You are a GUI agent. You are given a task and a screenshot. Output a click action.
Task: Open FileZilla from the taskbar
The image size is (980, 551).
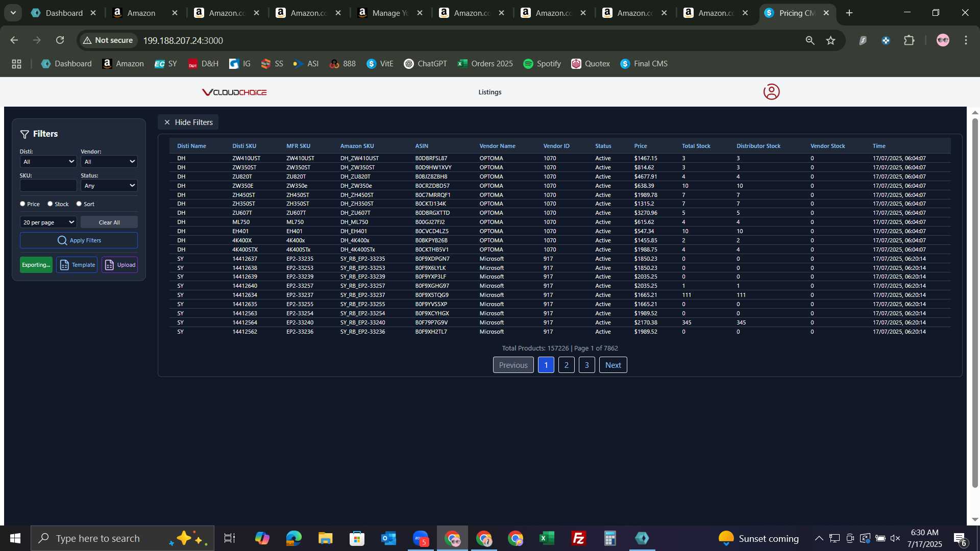(578, 538)
